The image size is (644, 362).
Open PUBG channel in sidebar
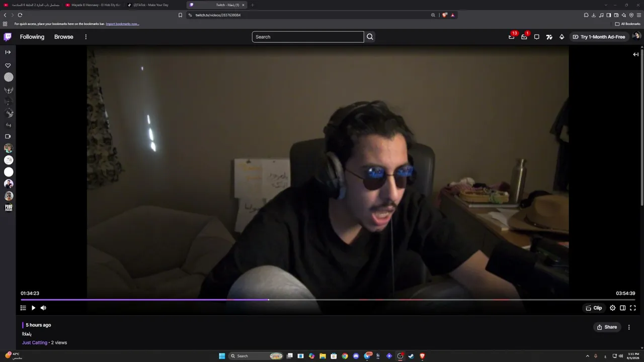(x=9, y=208)
